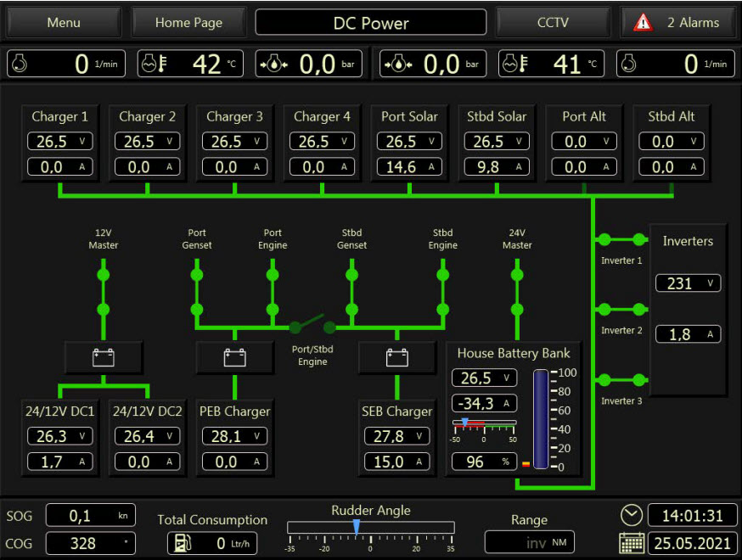This screenshot has height=560, width=742.
Task: Click the House Battery Bank percentage field
Action: (484, 462)
